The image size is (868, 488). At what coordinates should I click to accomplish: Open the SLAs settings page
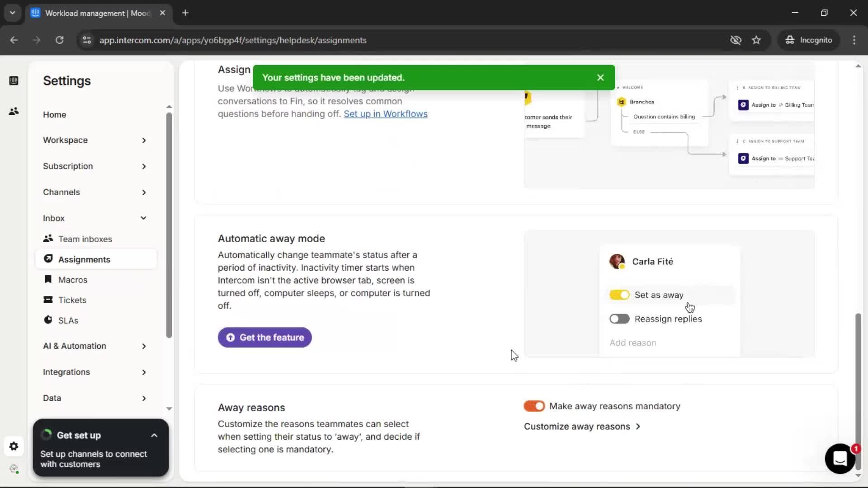(68, 320)
